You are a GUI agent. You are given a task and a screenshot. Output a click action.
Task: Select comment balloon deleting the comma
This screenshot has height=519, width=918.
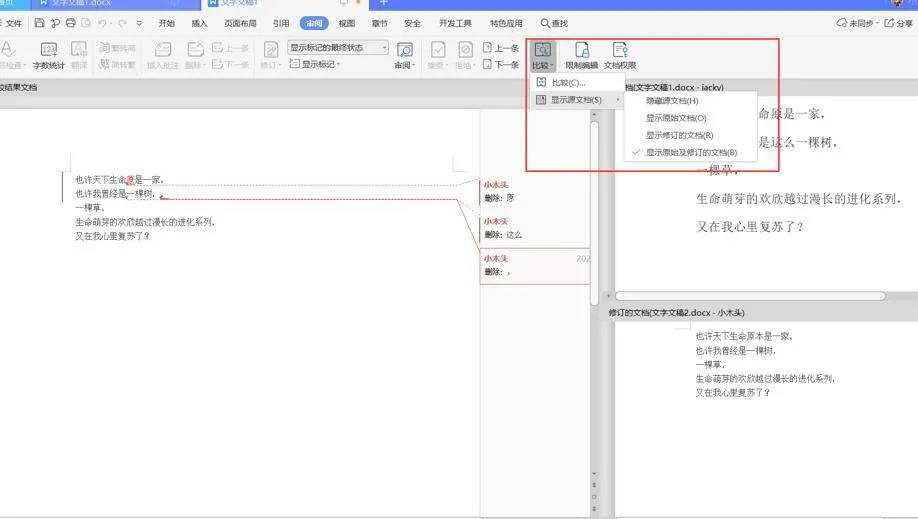(x=535, y=266)
